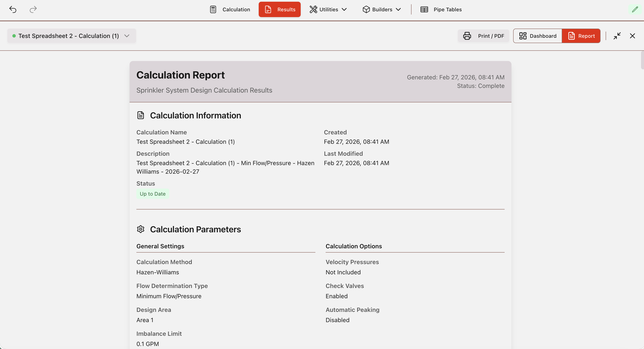Click the Up to Date status badge
The width and height of the screenshot is (644, 349).
point(153,194)
